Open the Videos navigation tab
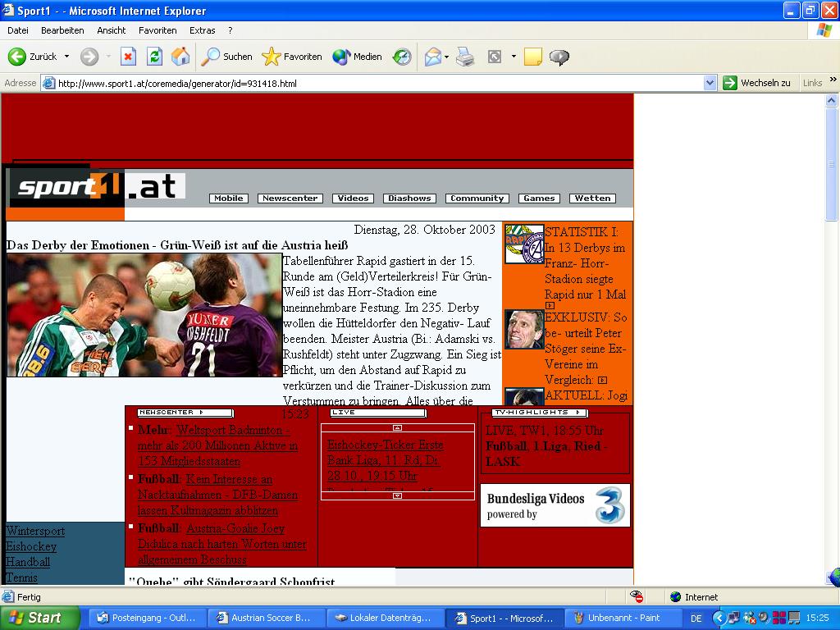This screenshot has width=840, height=630. (353, 199)
